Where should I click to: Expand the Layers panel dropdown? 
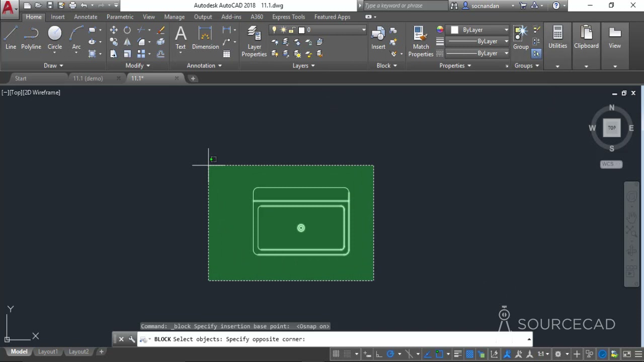click(x=304, y=65)
